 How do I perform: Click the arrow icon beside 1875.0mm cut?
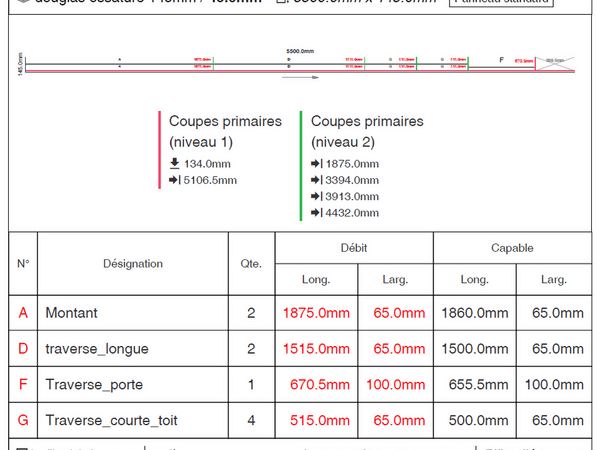tap(317, 164)
